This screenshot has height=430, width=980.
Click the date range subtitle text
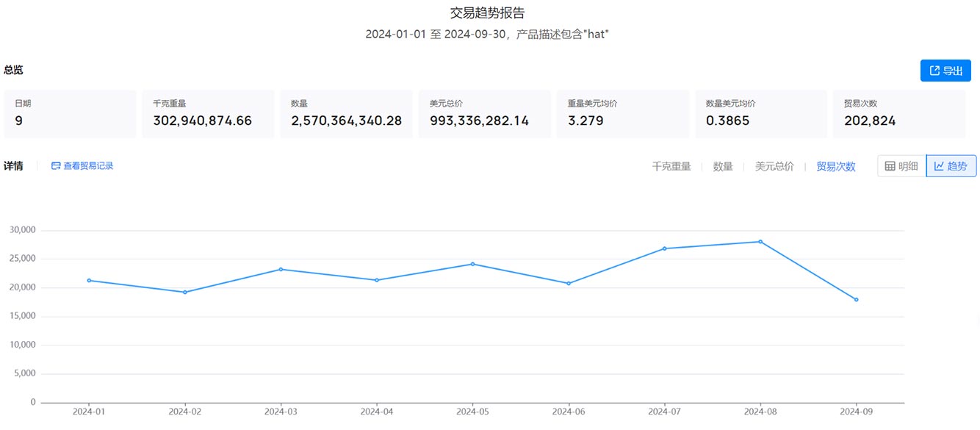[x=488, y=35]
